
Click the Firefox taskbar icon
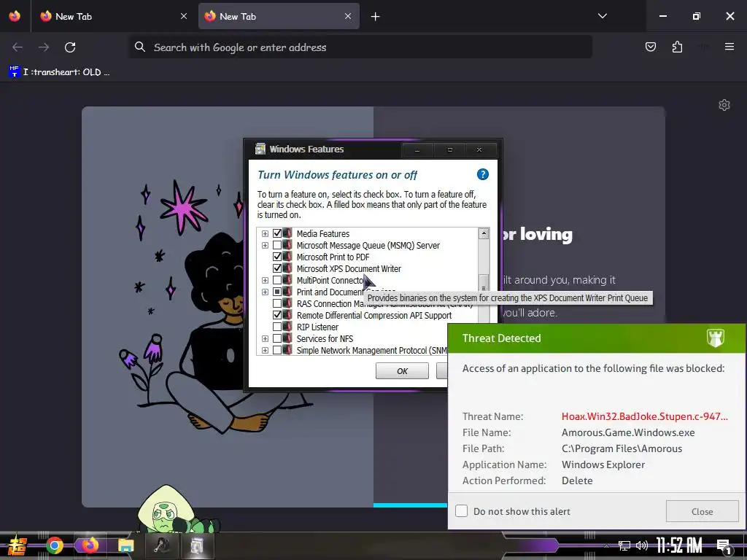pyautogui.click(x=90, y=545)
